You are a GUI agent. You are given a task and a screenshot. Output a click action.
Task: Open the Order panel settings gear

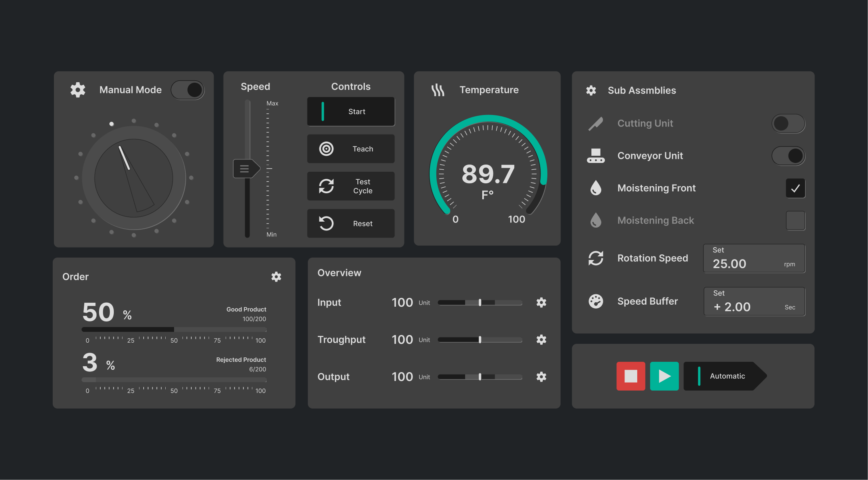pyautogui.click(x=276, y=277)
